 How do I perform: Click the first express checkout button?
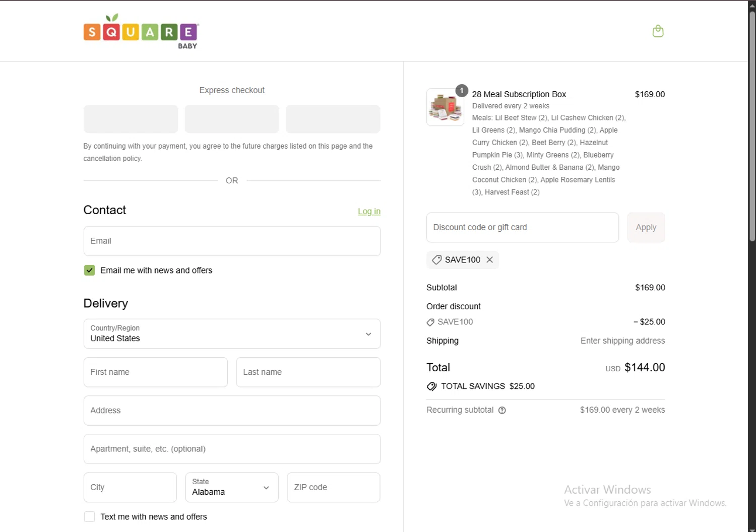click(x=131, y=119)
